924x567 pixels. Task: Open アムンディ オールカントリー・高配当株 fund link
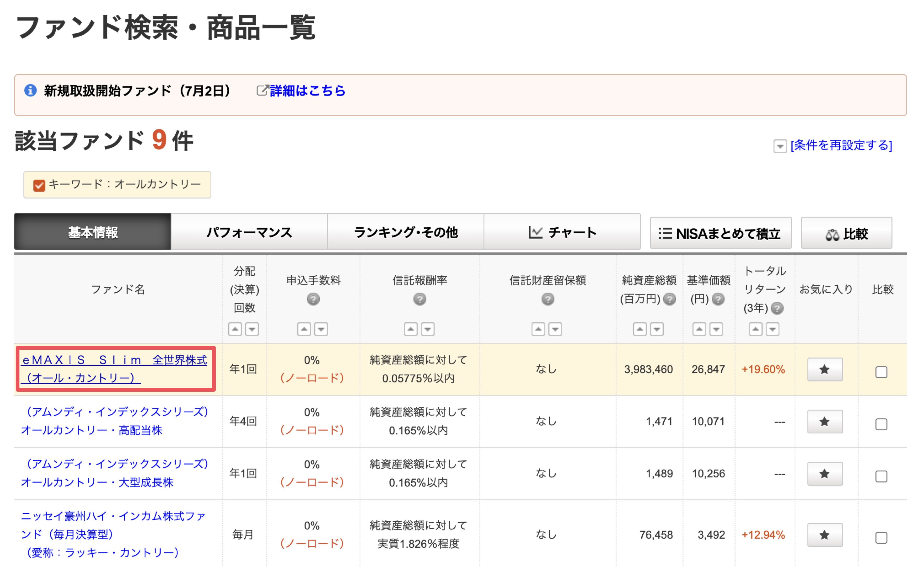(114, 421)
